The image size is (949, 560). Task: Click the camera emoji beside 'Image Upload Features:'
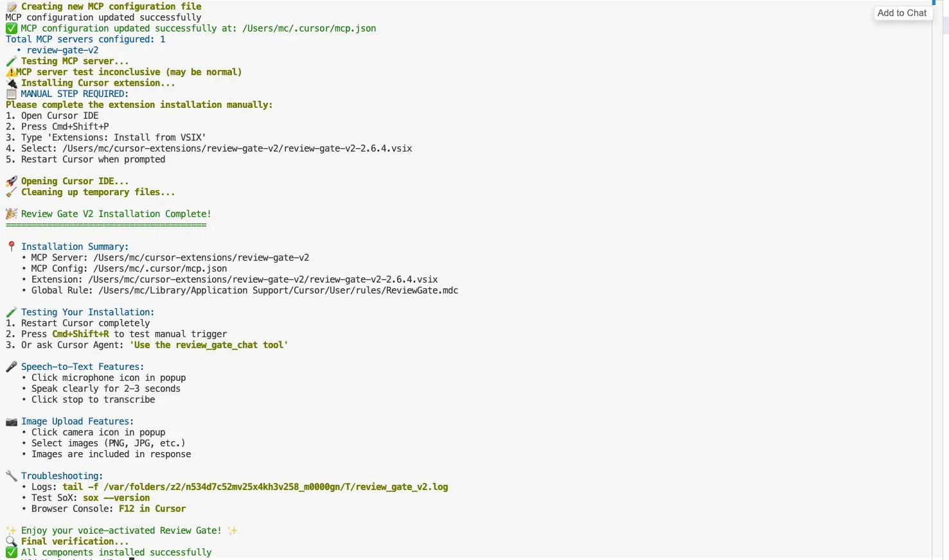12,421
